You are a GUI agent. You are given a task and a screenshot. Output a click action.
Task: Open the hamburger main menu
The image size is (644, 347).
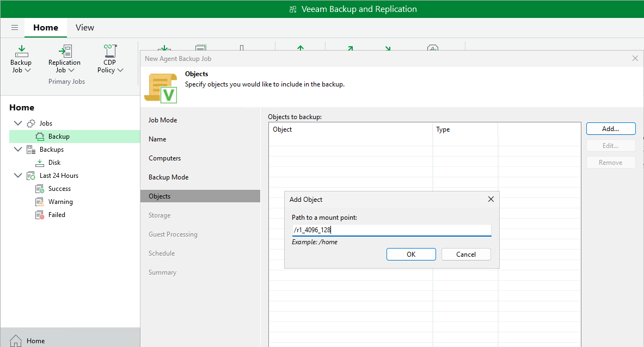coord(15,28)
